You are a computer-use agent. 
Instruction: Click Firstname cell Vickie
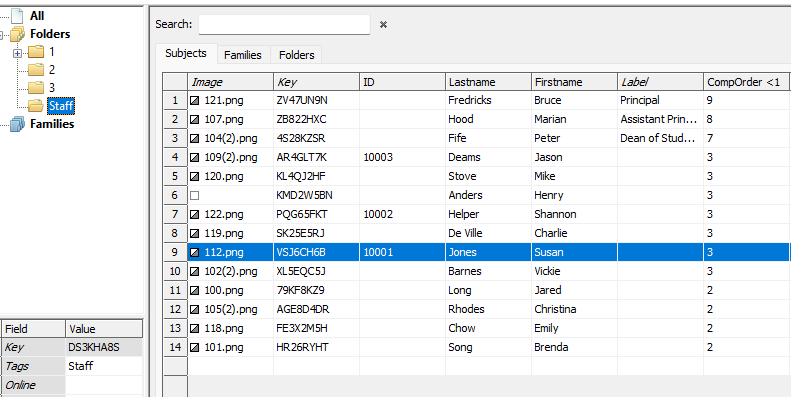click(x=574, y=271)
